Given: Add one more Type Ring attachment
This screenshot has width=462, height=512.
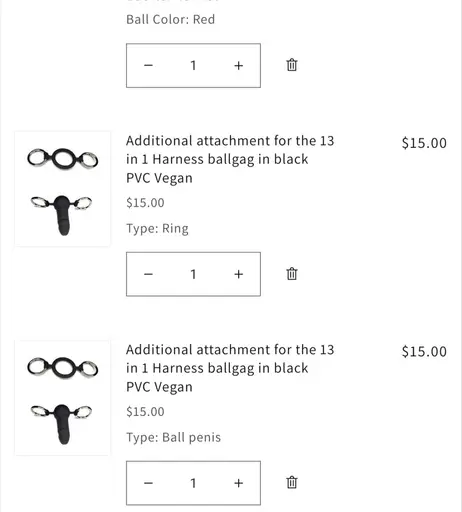Looking at the screenshot, I should tap(238, 274).
